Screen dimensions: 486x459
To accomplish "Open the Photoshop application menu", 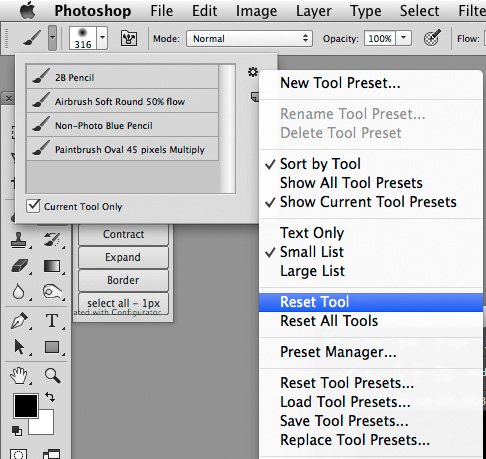I will click(x=93, y=11).
